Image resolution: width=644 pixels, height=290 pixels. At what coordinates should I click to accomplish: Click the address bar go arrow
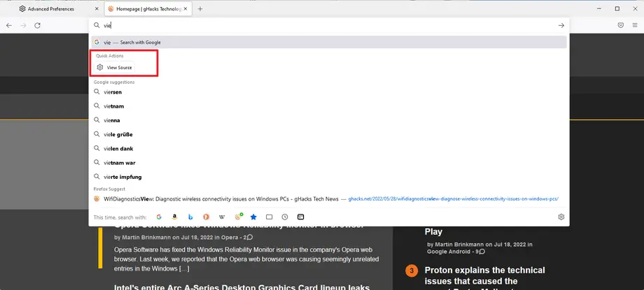[561, 25]
